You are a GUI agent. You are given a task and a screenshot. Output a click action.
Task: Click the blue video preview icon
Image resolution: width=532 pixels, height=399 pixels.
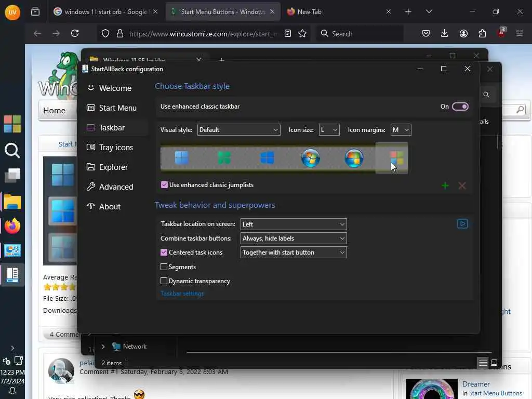click(x=462, y=223)
